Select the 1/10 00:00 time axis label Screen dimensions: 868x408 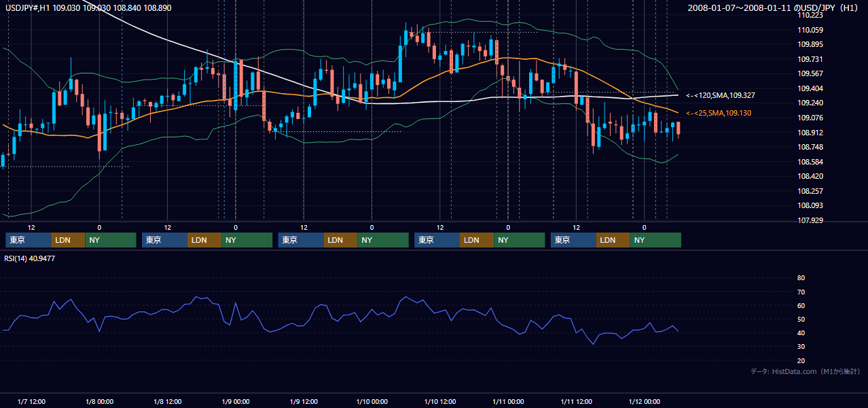pos(372,402)
